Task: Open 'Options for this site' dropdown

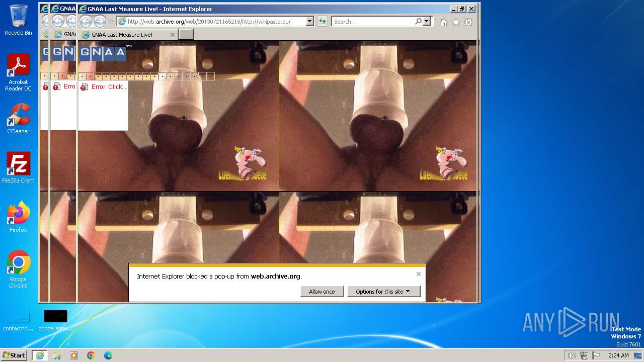Action: 383,292
